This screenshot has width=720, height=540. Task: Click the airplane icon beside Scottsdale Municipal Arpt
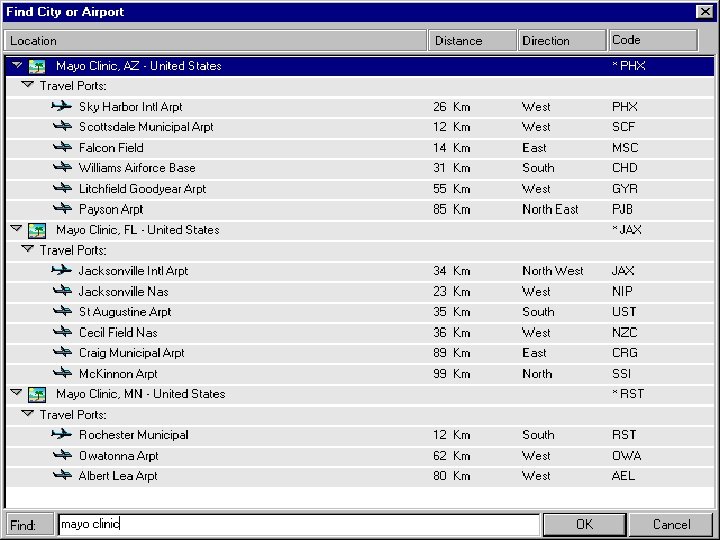coord(62,127)
